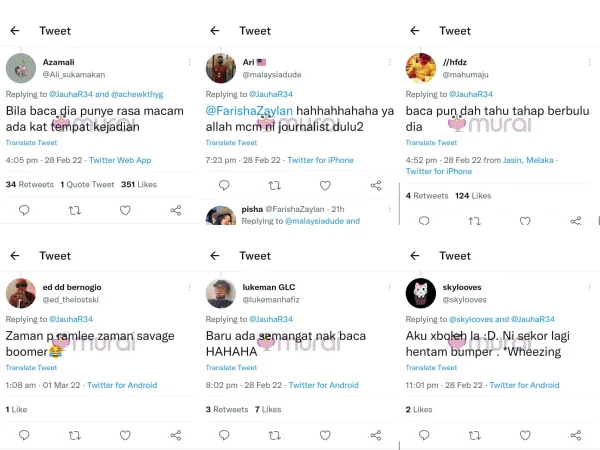This screenshot has width=600, height=450.
Task: Open skylooves' profile avatar
Action: (x=420, y=293)
